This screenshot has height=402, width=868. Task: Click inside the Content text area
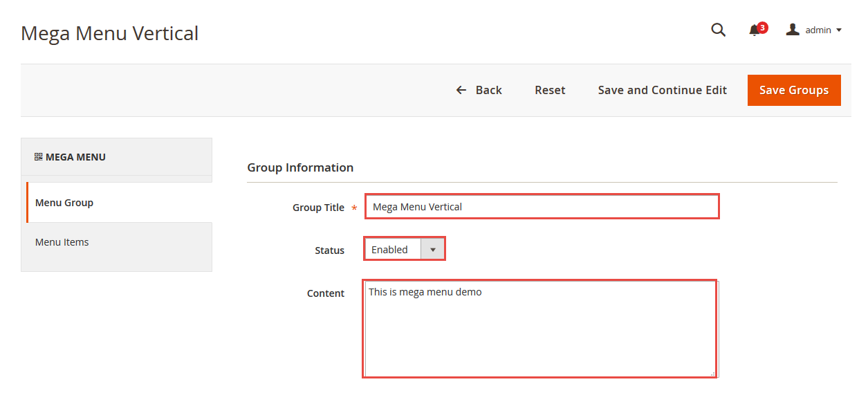pyautogui.click(x=540, y=329)
